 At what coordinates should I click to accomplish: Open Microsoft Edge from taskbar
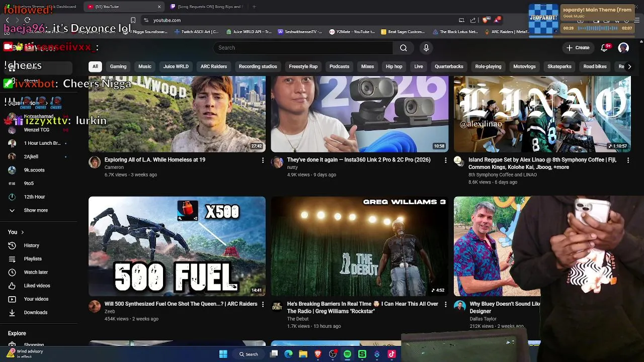pyautogui.click(x=288, y=354)
